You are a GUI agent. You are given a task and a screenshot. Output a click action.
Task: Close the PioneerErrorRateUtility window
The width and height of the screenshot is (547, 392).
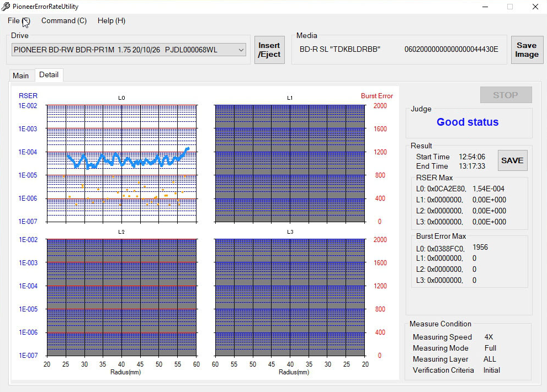coord(535,7)
